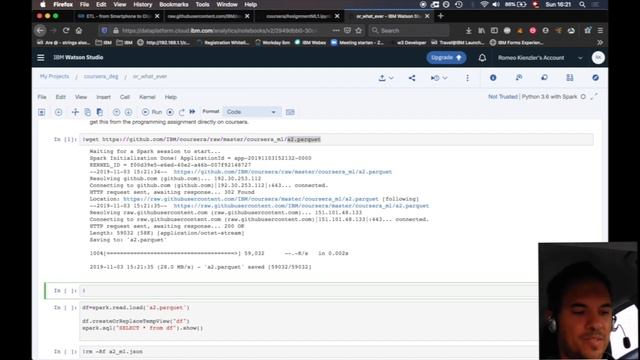Click the Firefox reload page icon
The width and height of the screenshot is (640, 360).
pos(66,31)
